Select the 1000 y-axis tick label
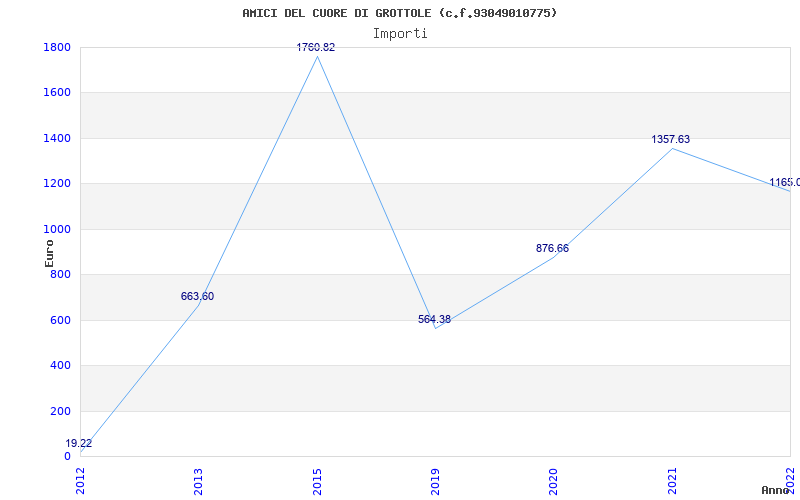The height and width of the screenshot is (500, 800). [x=57, y=229]
